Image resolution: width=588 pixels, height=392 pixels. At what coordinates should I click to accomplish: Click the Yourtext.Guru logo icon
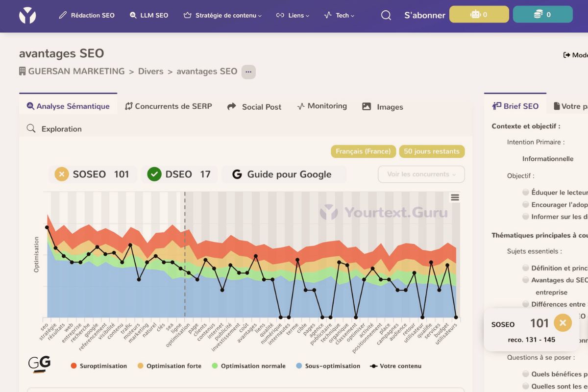tap(28, 15)
